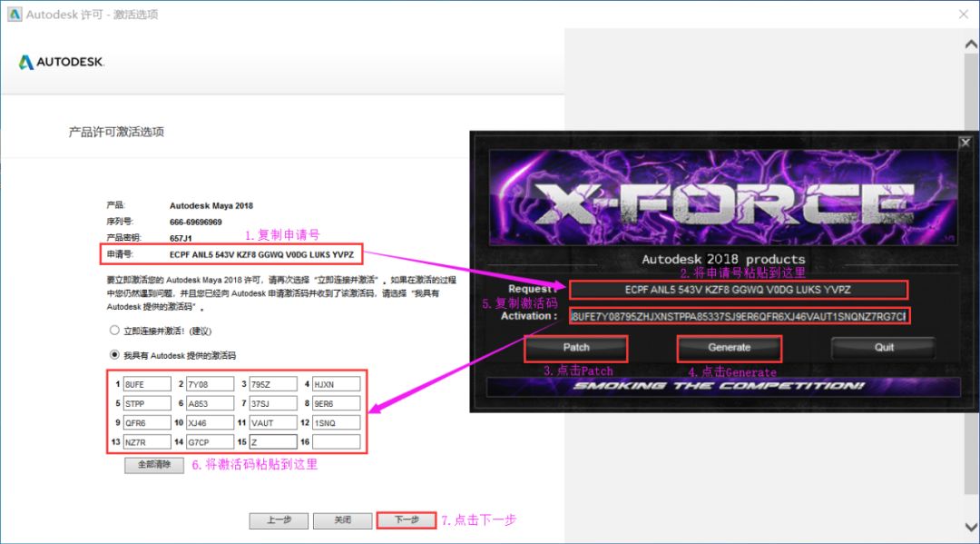Click the request code starting with ECPF ANL5 in the Autodesk window
980x544 pixels.
coord(261,254)
